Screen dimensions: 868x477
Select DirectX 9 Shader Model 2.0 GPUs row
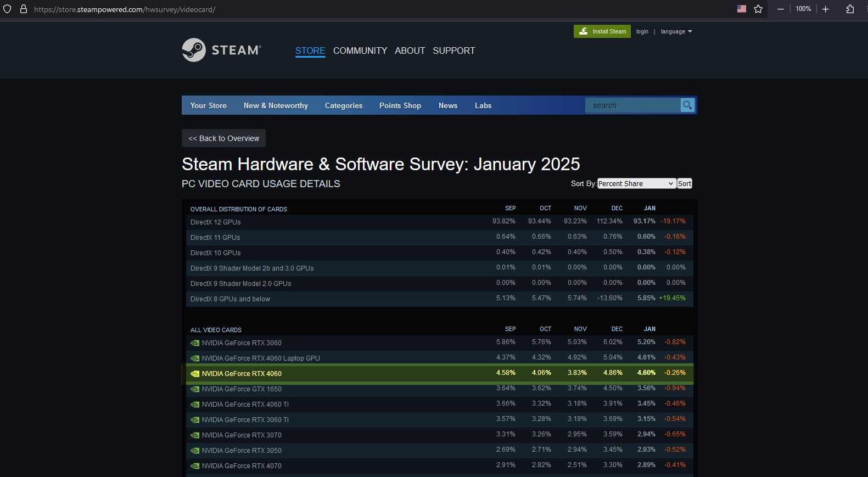pos(241,284)
